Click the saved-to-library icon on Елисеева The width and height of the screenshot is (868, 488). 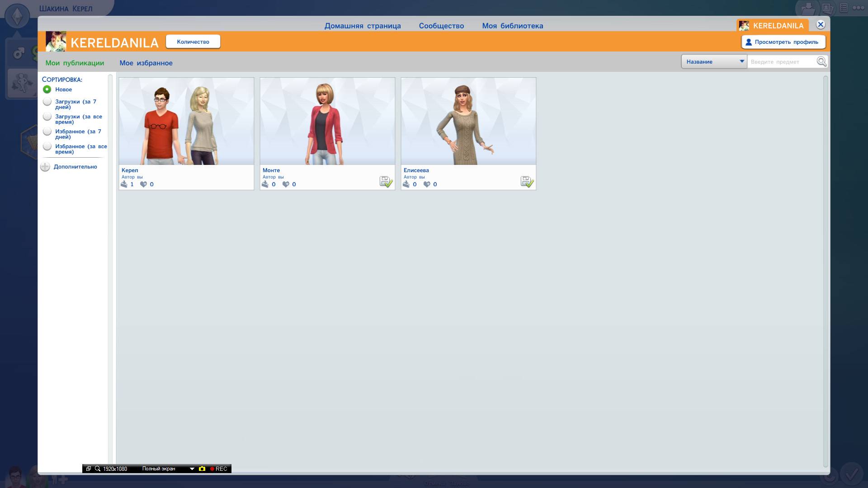(527, 182)
